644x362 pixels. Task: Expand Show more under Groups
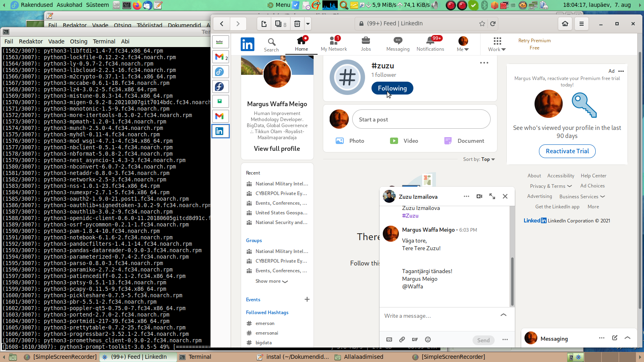271,281
